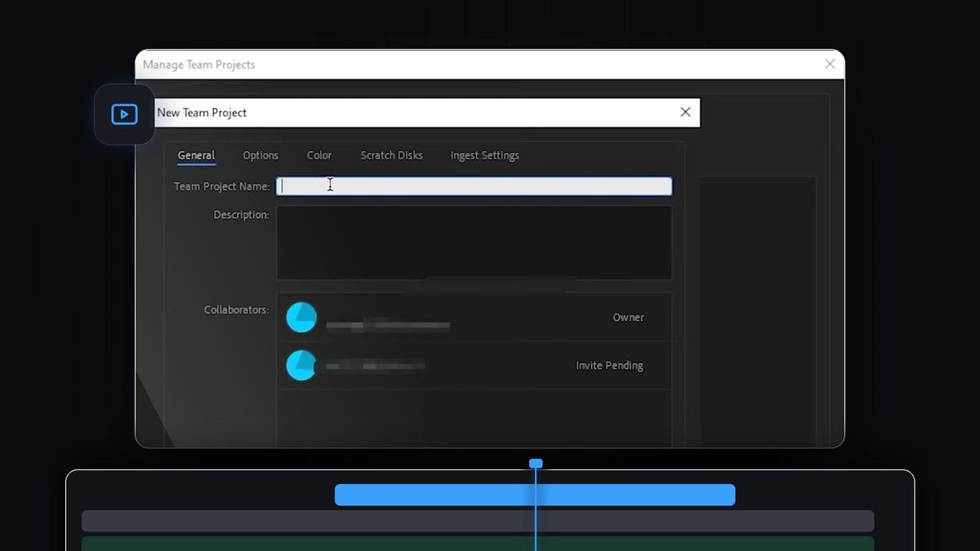Screen dimensions: 980x551
Task: Click the Invite Pending status text
Action: [x=609, y=366]
